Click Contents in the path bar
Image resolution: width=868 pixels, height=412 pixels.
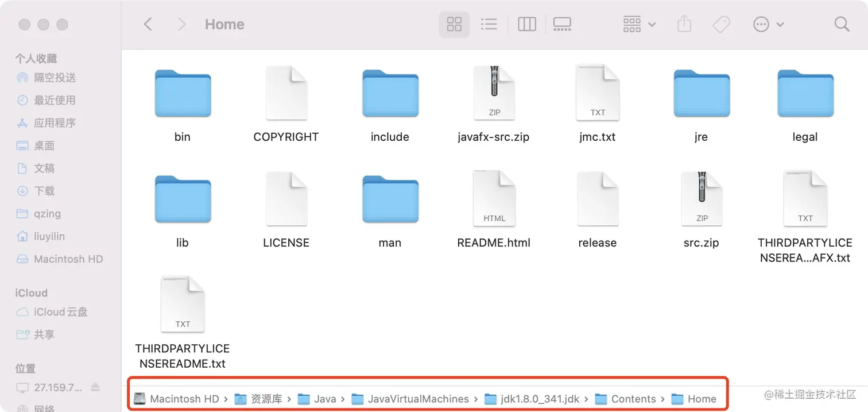[626, 399]
